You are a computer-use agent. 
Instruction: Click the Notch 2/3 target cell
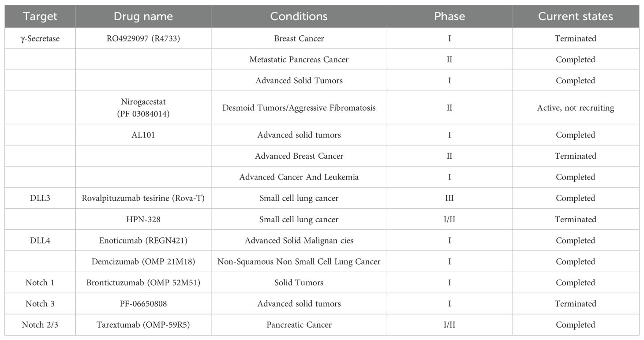[40, 325]
